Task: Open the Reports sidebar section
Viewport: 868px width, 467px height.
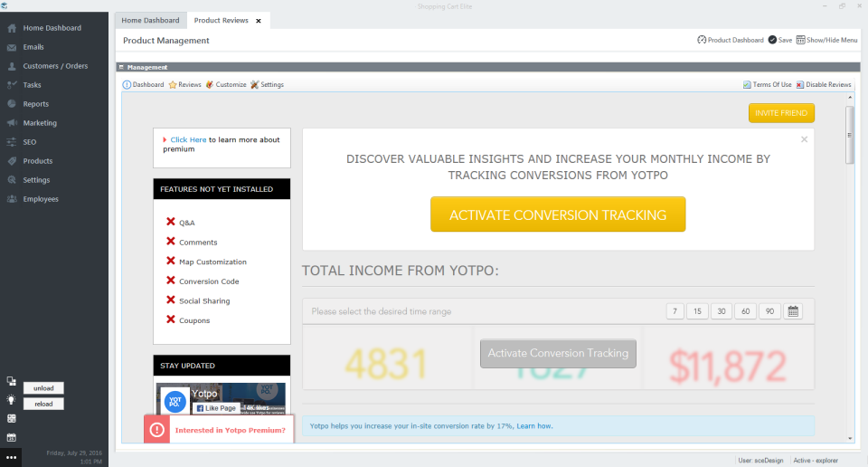Action: [x=35, y=104]
